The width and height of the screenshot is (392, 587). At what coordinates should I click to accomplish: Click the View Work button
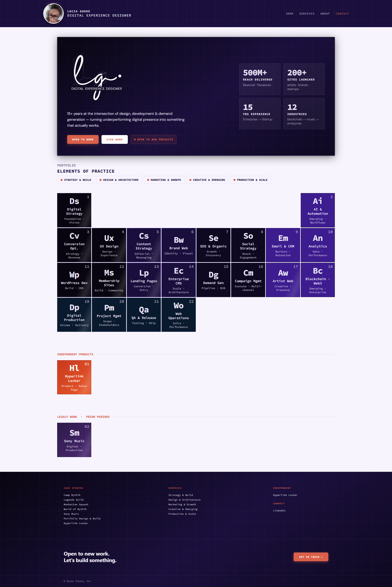[x=115, y=140]
